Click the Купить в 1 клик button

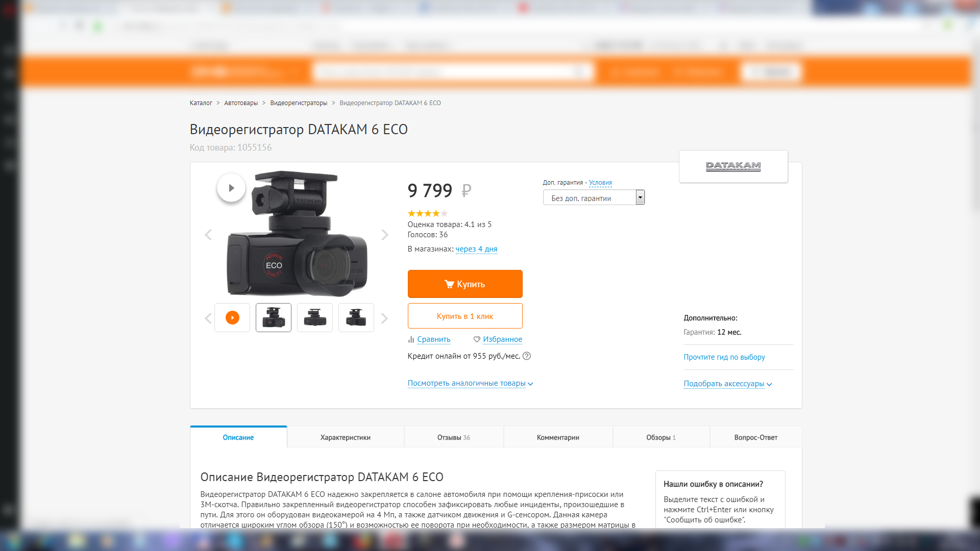point(464,316)
